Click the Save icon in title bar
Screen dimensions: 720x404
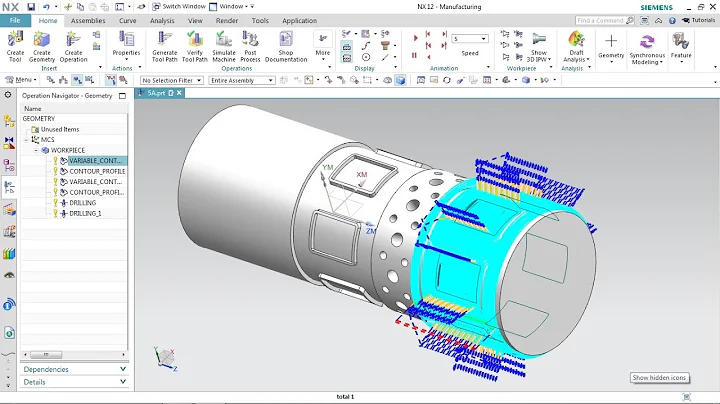tap(31, 7)
